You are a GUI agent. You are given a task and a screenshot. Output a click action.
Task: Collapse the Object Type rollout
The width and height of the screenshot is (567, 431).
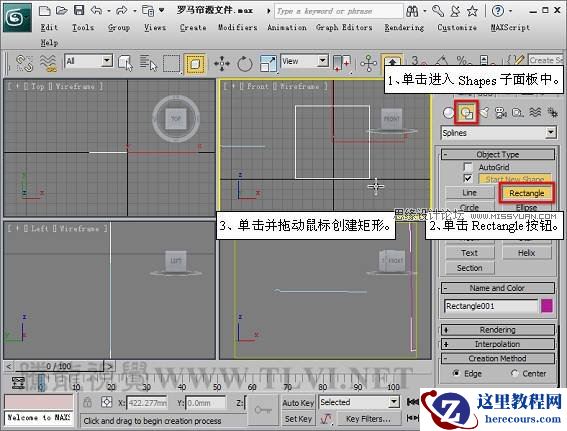[x=498, y=155]
